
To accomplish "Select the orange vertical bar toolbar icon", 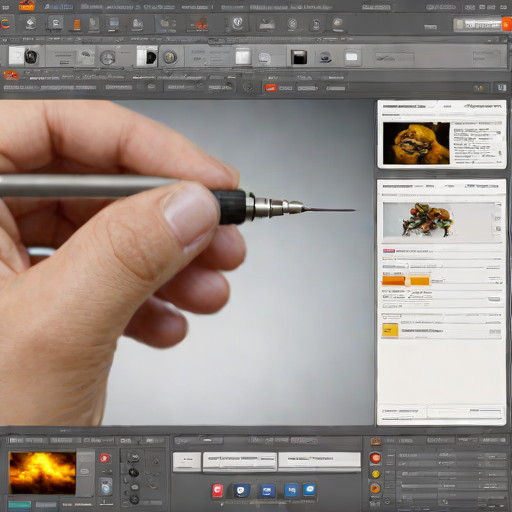I will pos(77,25).
